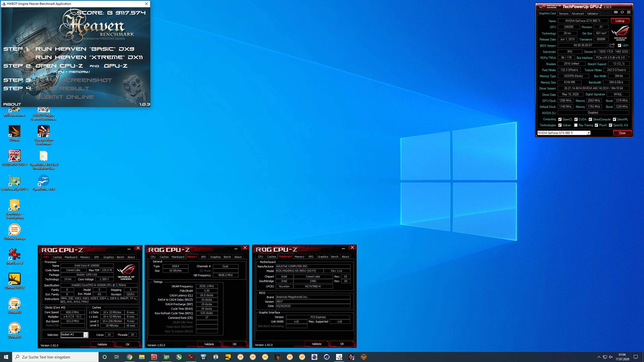
Task: Click BIOS export share icon in GPU-Z
Action: (x=612, y=45)
